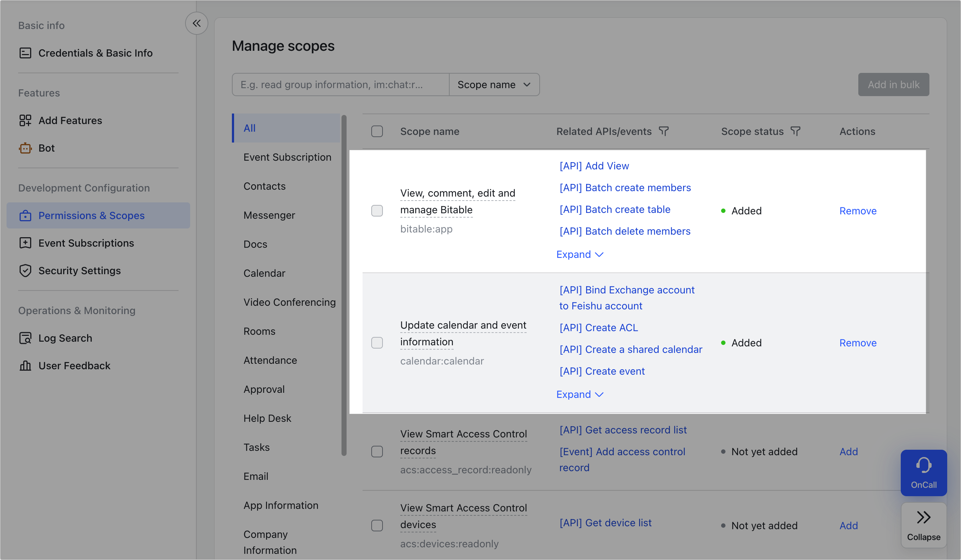The width and height of the screenshot is (961, 560).
Task: Open the Scope name dropdown
Action: point(494,85)
